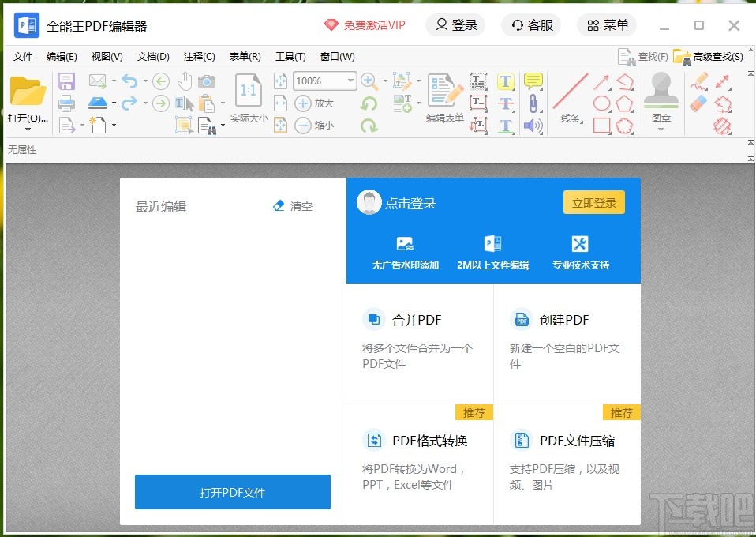Click the email envelope icon
This screenshot has height=537, width=756.
click(x=98, y=81)
